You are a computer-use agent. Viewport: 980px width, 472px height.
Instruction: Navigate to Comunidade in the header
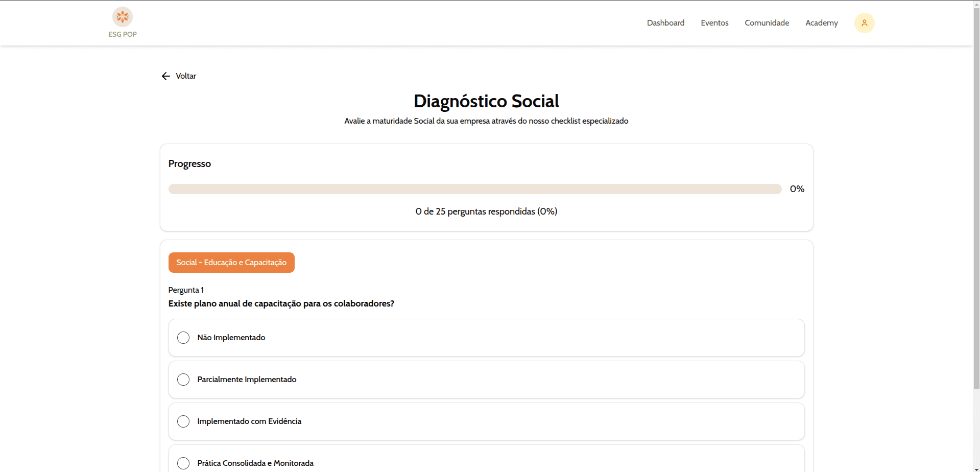[767, 23]
